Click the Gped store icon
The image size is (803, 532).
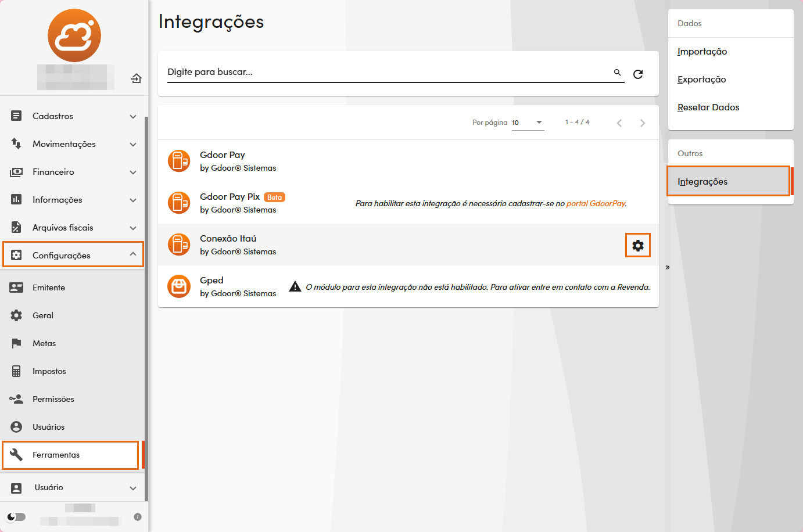[179, 286]
